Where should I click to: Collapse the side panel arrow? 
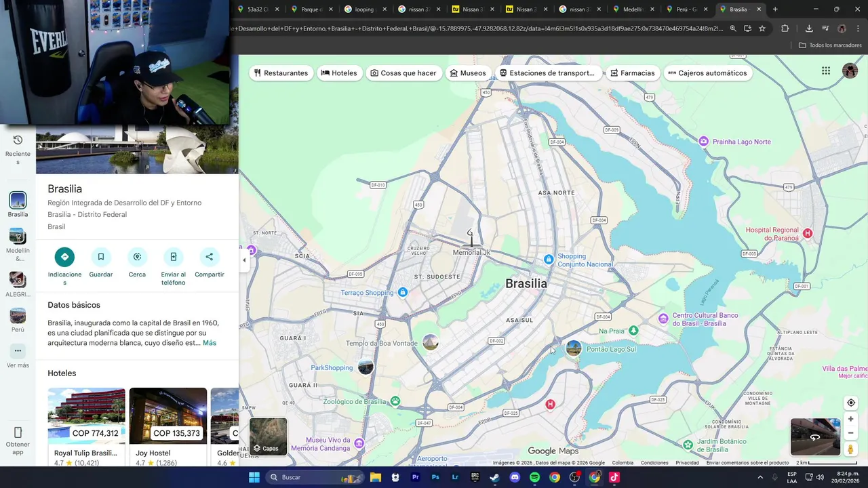click(244, 260)
